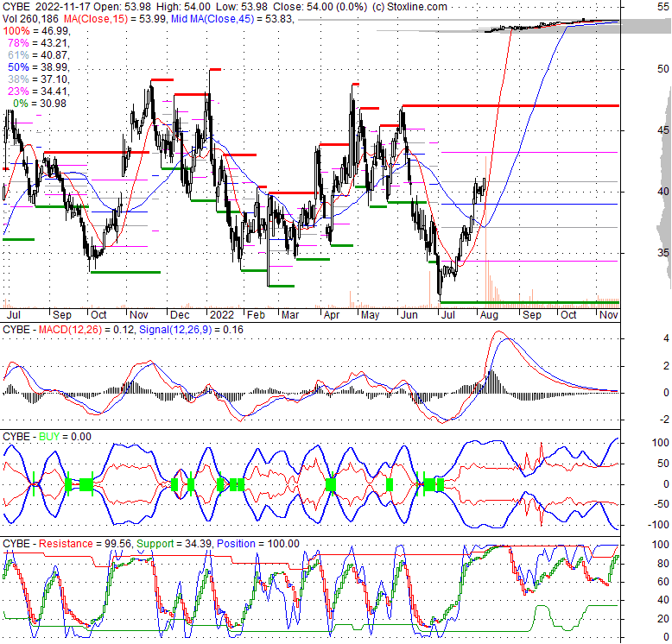Click the '55' price axis value
This screenshot has width=672, height=644.
coord(662,7)
